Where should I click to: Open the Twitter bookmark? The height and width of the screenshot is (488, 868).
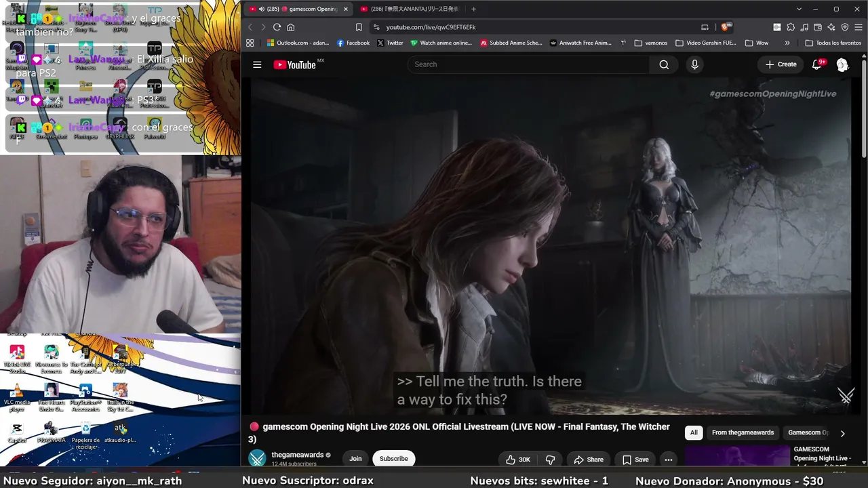click(390, 43)
